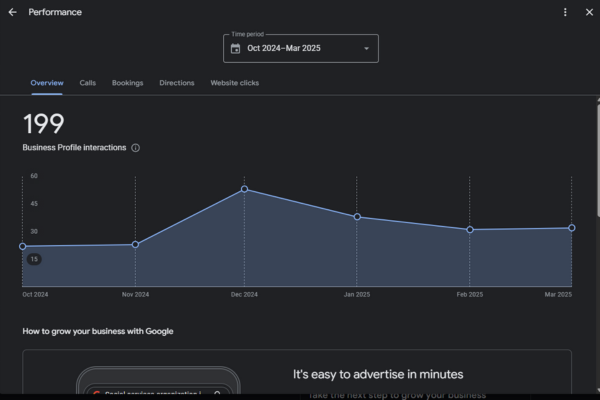Click the phone mockup ad thumbnail
600x400 pixels.
point(158,380)
